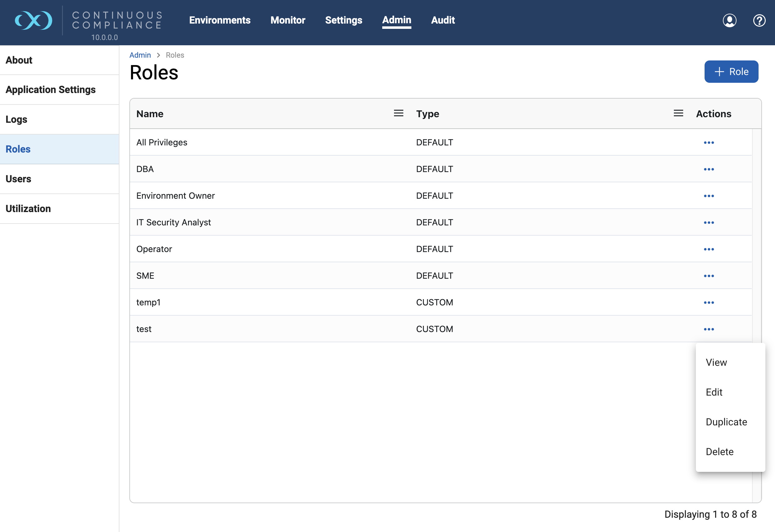Open actions ellipsis for All Privileges
775x532 pixels.
coord(709,143)
